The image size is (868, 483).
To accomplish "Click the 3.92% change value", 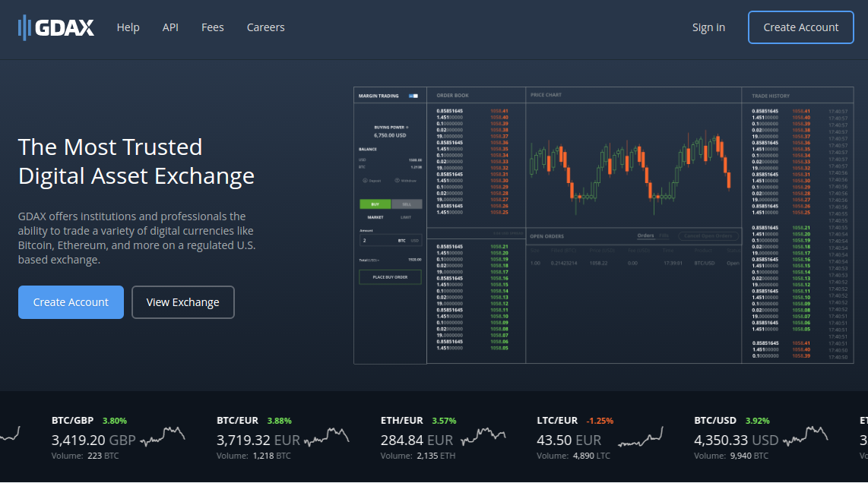I will (758, 421).
